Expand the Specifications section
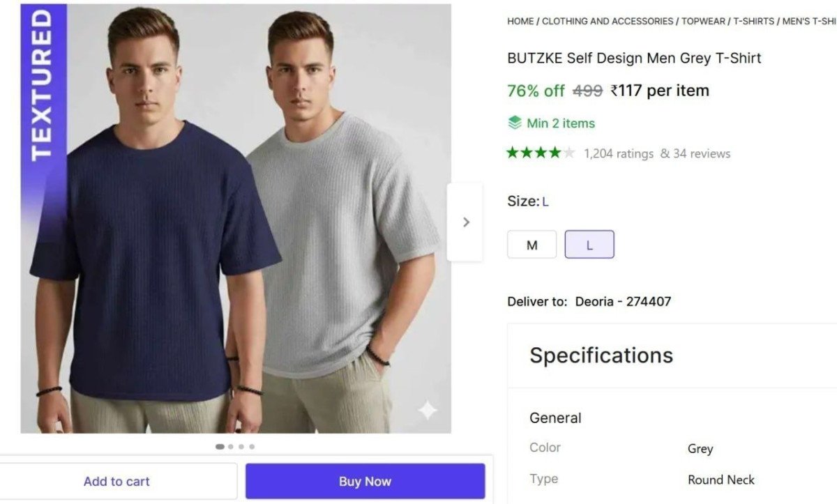This screenshot has width=837, height=504. pyautogui.click(x=601, y=355)
